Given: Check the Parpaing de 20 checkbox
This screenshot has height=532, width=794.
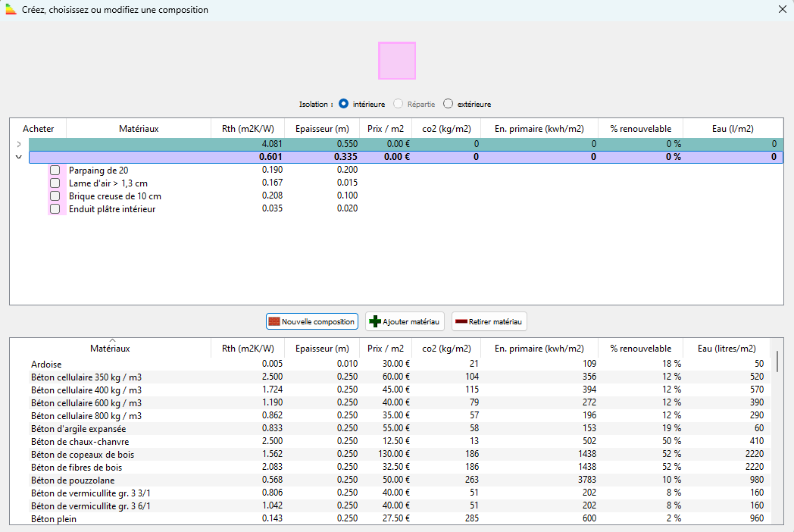Looking at the screenshot, I should tap(55, 170).
